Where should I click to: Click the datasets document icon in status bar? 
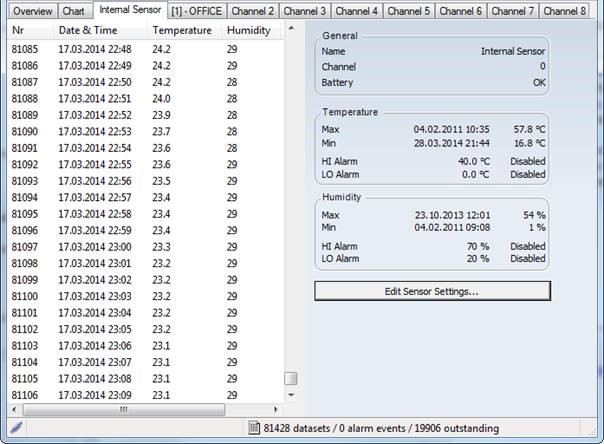254,428
